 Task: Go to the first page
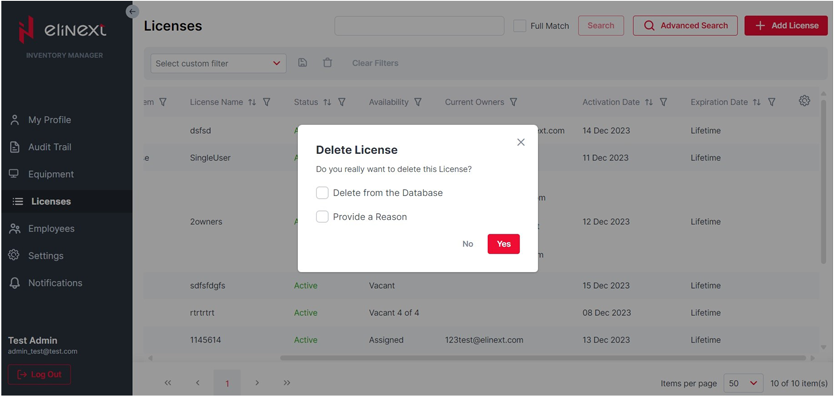click(168, 383)
